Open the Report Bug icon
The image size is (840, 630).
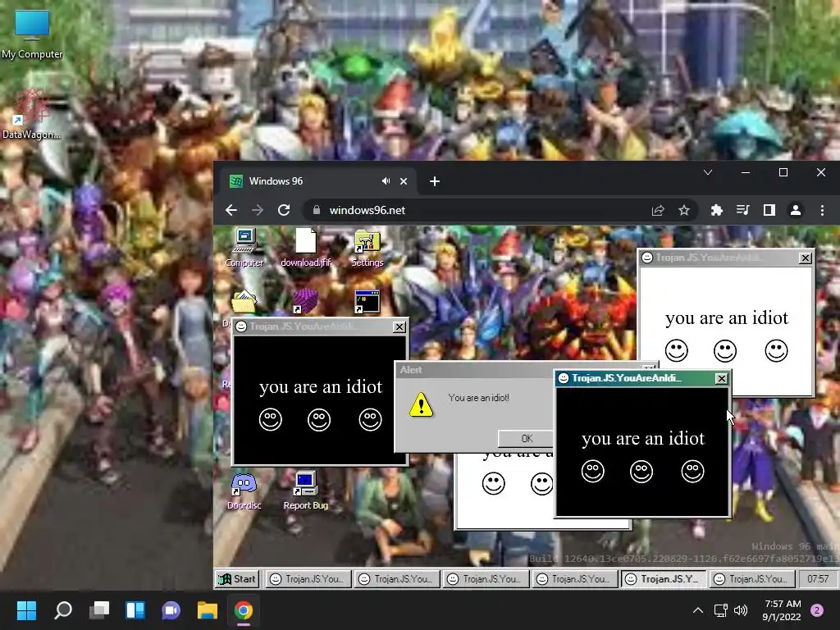click(x=305, y=491)
